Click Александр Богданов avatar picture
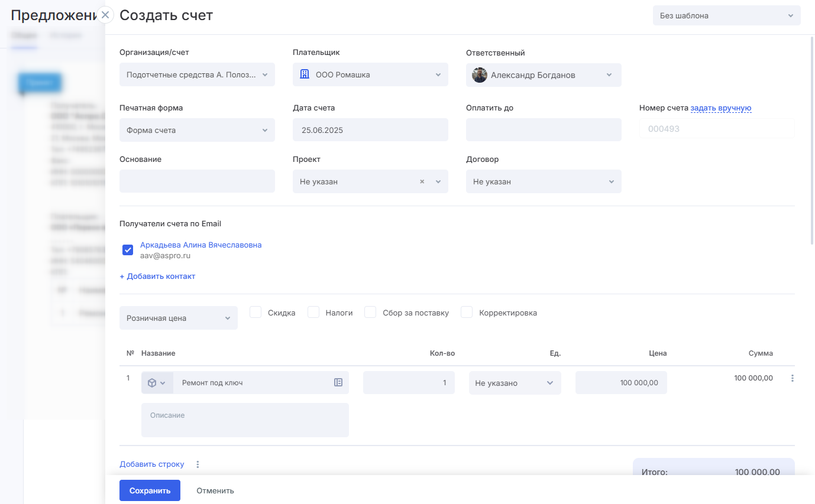 (480, 75)
